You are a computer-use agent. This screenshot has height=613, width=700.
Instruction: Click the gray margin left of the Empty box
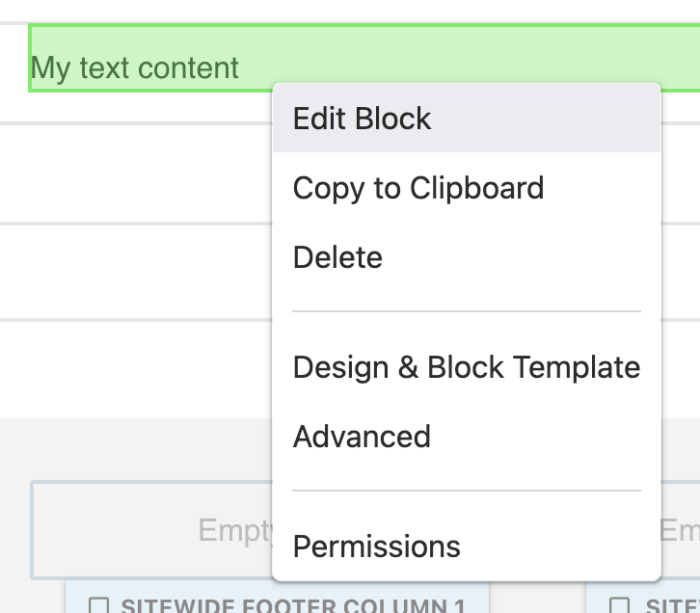tap(14, 530)
